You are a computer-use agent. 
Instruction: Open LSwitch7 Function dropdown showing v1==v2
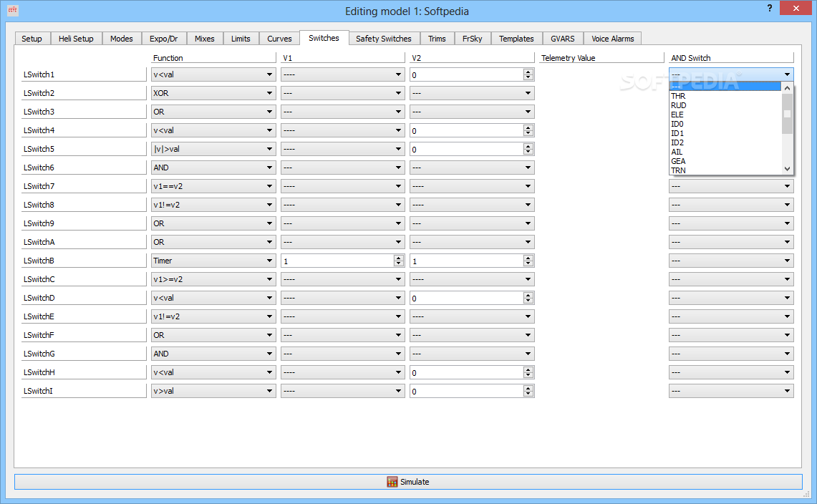pyautogui.click(x=213, y=186)
